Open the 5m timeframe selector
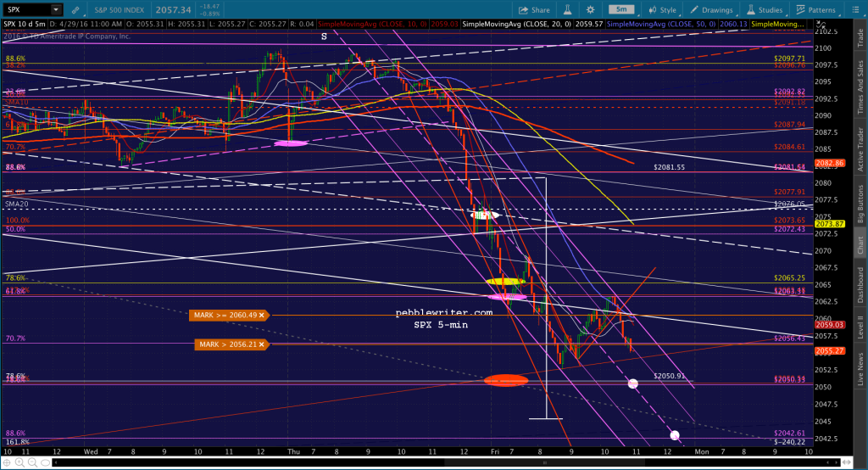The image size is (868, 470). click(621, 9)
